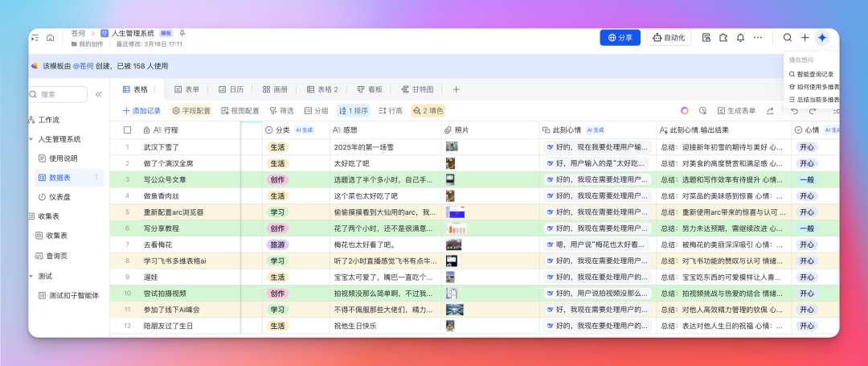Screen dimensions: 868x366
Task: Click 添加记录 to add a record
Action: (x=141, y=111)
